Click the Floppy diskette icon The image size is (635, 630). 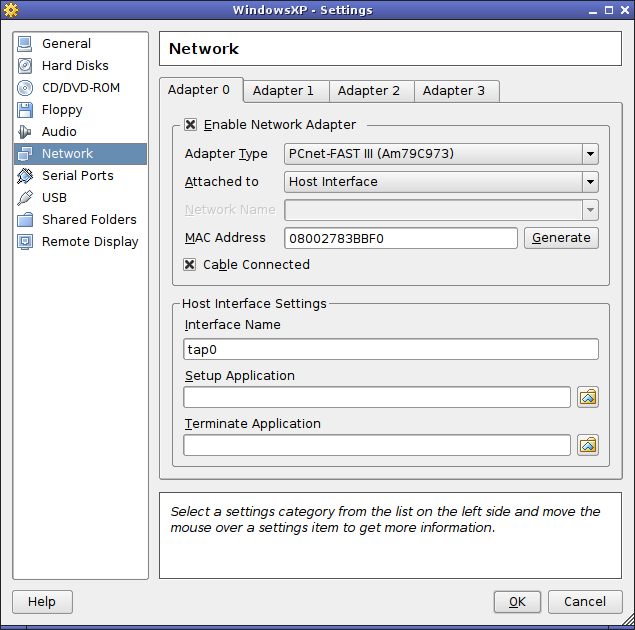[24, 110]
